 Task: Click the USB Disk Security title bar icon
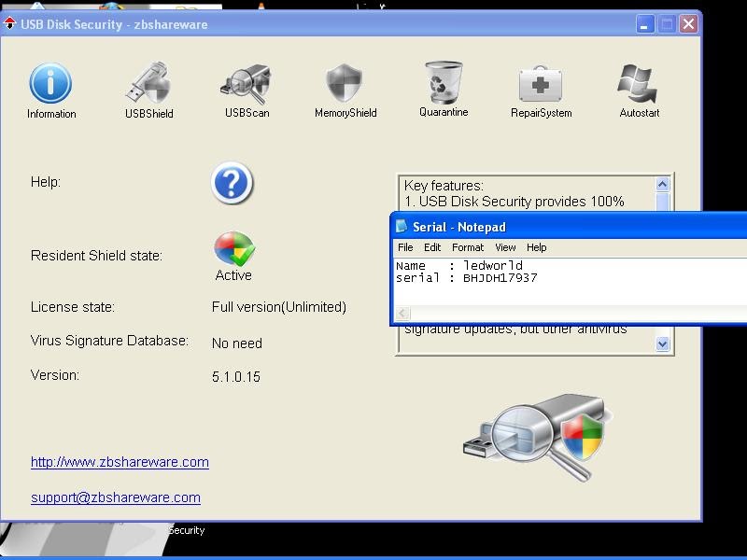tap(9, 23)
